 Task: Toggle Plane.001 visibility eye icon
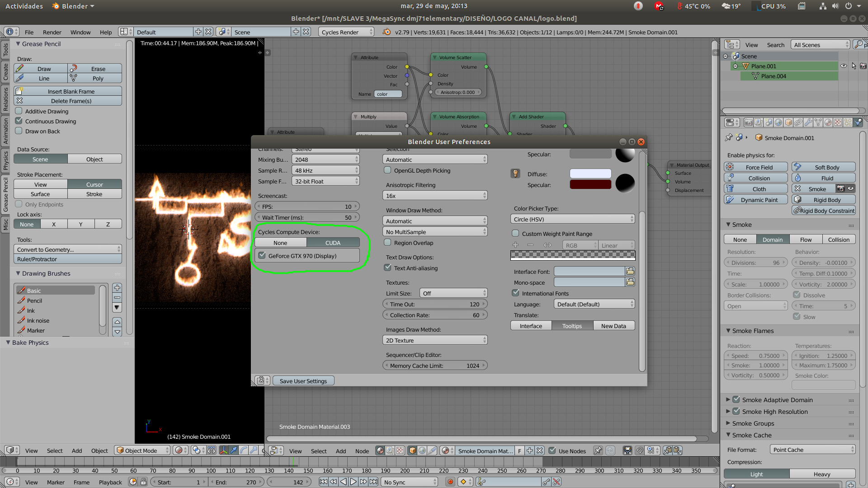click(x=844, y=66)
